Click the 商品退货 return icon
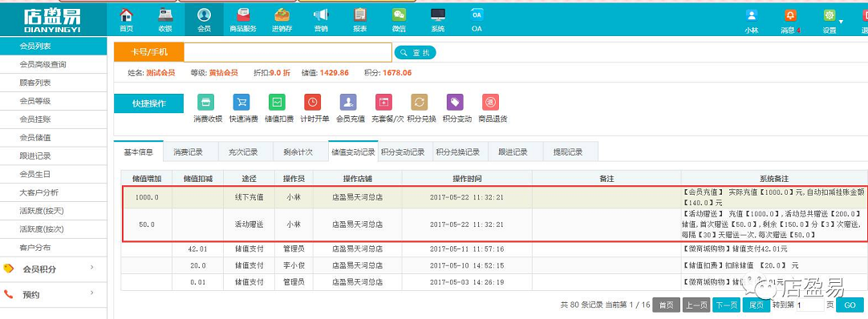 (x=490, y=103)
